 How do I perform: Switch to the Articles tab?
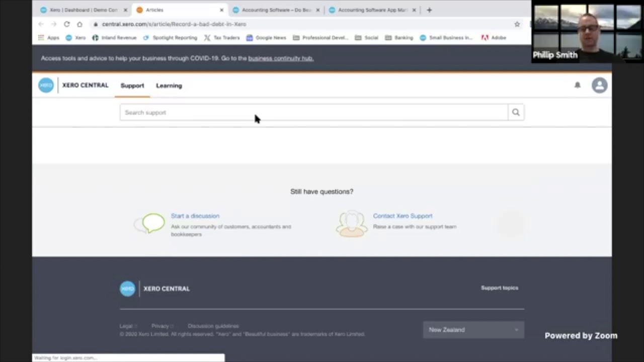[x=180, y=10]
